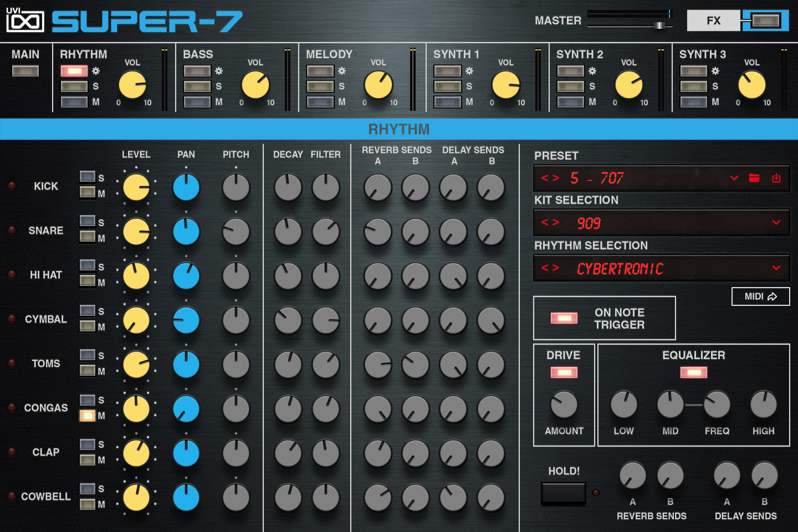Mute the Snare drum
This screenshot has width=798, height=532.
click(x=88, y=238)
